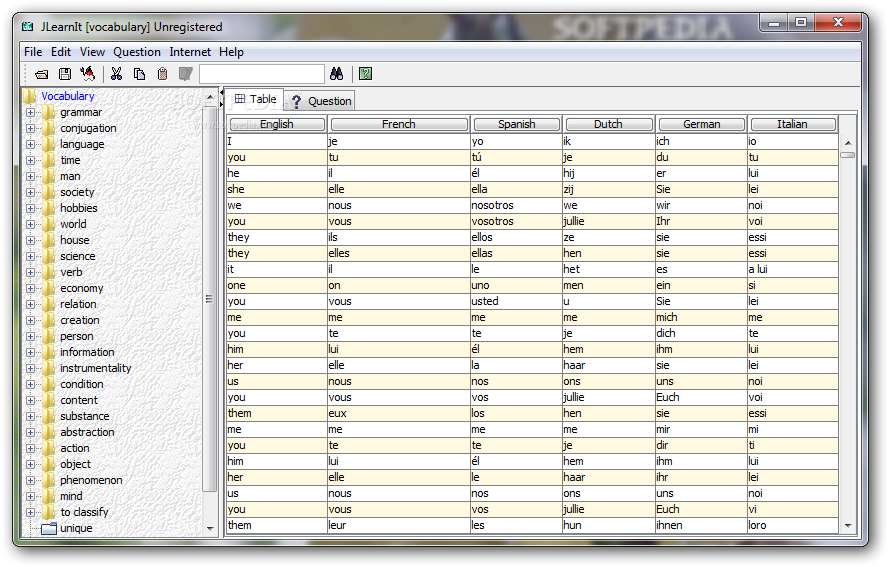Open the Question menu
This screenshot has width=889, height=567.
pyautogui.click(x=137, y=52)
